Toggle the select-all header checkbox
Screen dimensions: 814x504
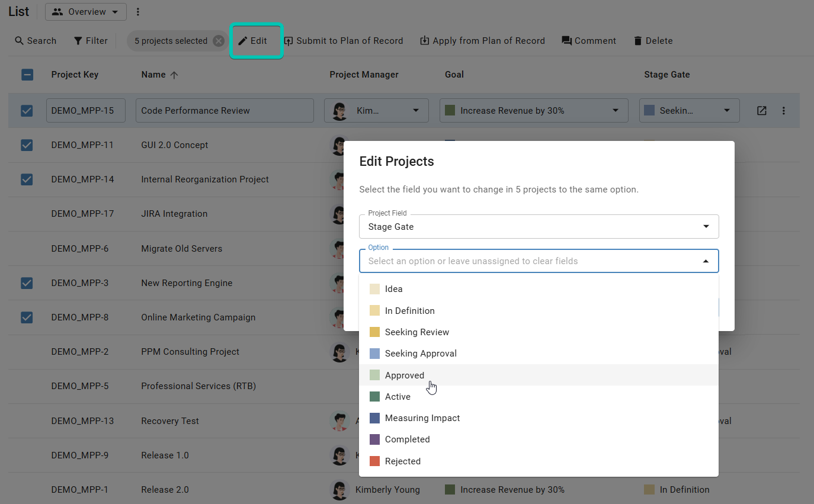click(27, 75)
